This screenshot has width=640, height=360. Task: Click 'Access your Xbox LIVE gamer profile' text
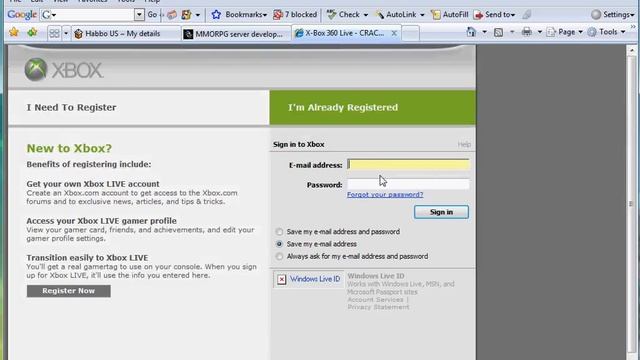click(x=102, y=221)
